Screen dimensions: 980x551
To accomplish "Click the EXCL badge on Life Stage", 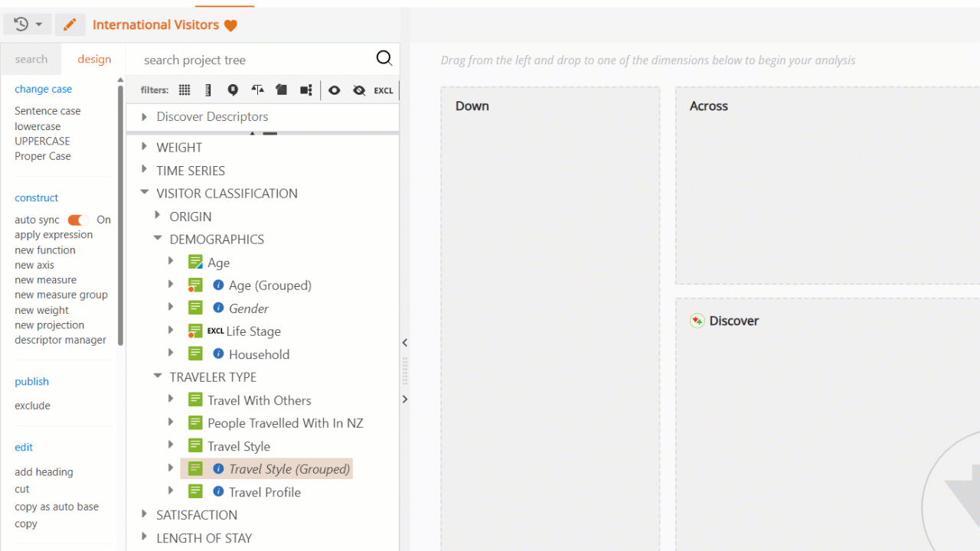I will tap(216, 331).
